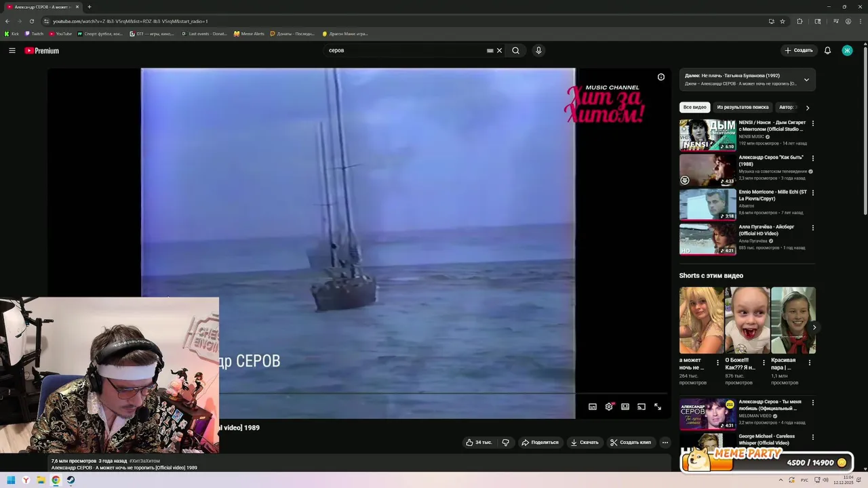Enter fullscreen mode in the player

(x=658, y=407)
